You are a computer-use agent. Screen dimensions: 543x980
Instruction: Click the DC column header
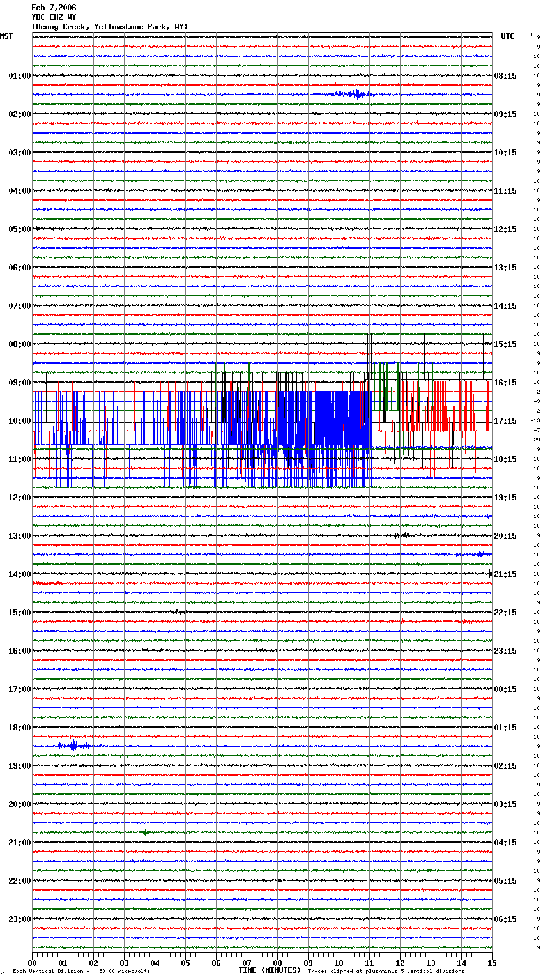click(x=530, y=34)
